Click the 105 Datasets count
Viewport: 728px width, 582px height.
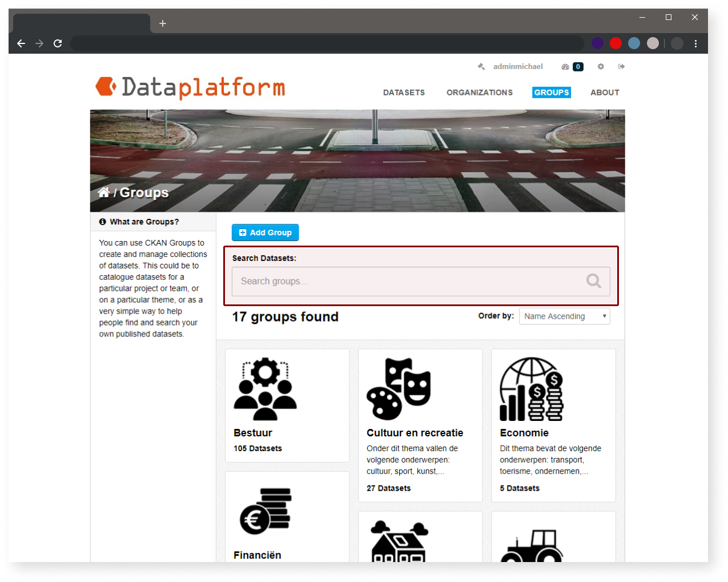[258, 448]
